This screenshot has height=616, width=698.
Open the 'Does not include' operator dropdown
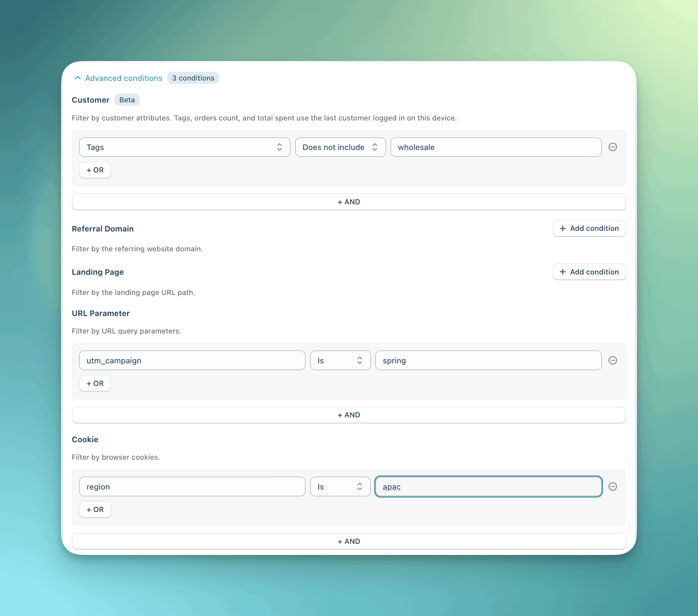coord(340,147)
